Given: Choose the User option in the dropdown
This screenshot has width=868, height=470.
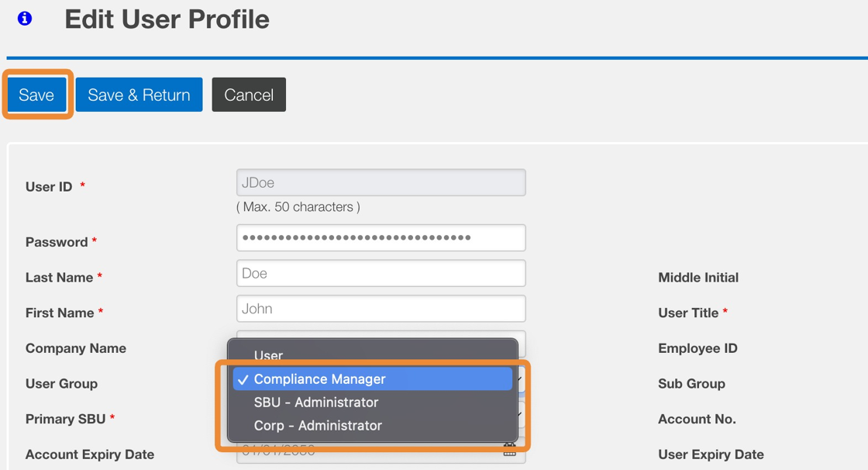Looking at the screenshot, I should 268,355.
